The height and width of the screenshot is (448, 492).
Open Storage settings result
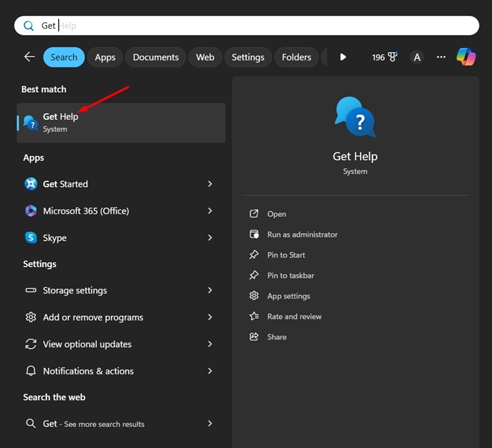pos(121,290)
